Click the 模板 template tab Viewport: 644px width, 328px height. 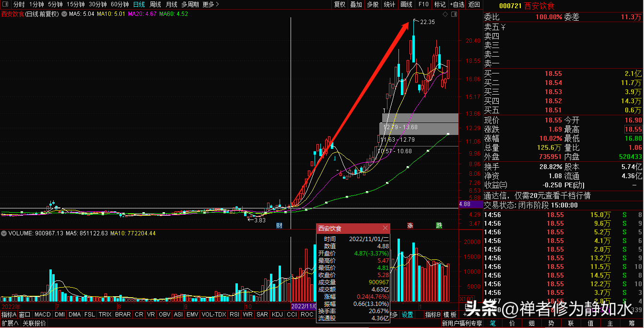(450, 315)
